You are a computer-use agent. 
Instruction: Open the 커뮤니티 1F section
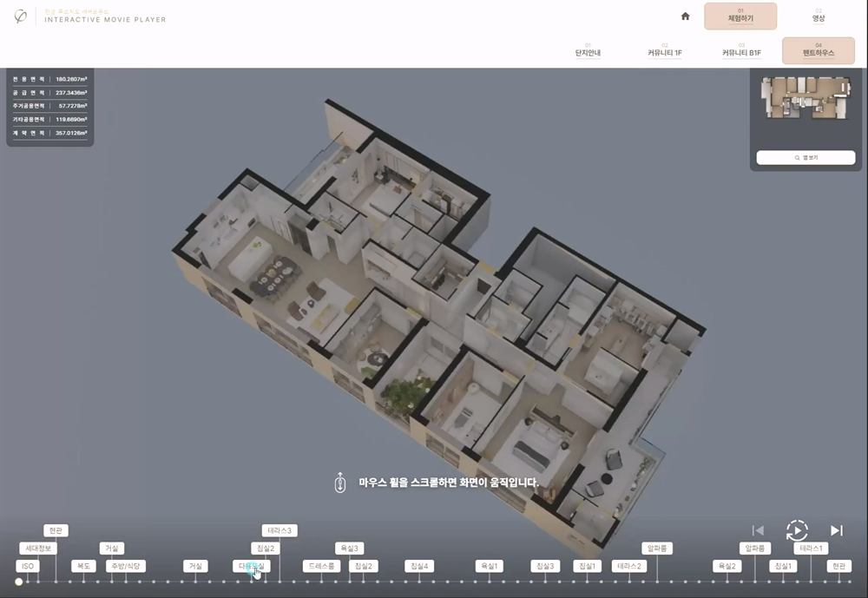665,51
